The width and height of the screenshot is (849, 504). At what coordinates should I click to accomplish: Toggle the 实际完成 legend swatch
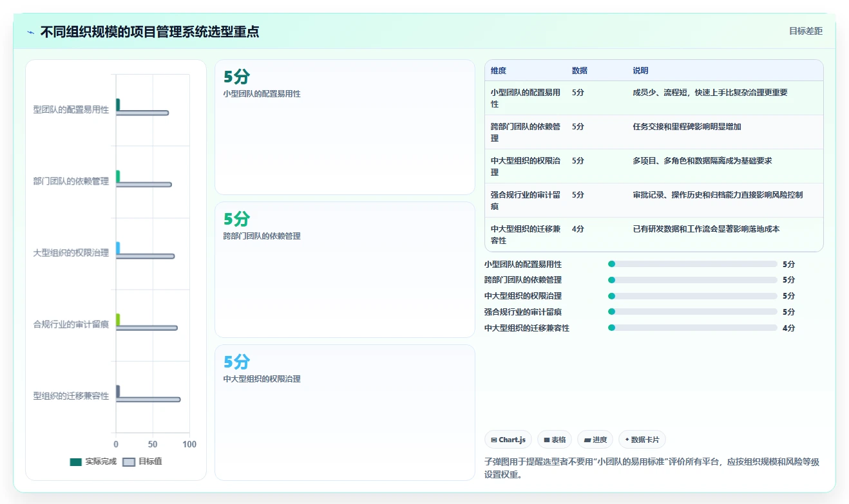pos(76,462)
